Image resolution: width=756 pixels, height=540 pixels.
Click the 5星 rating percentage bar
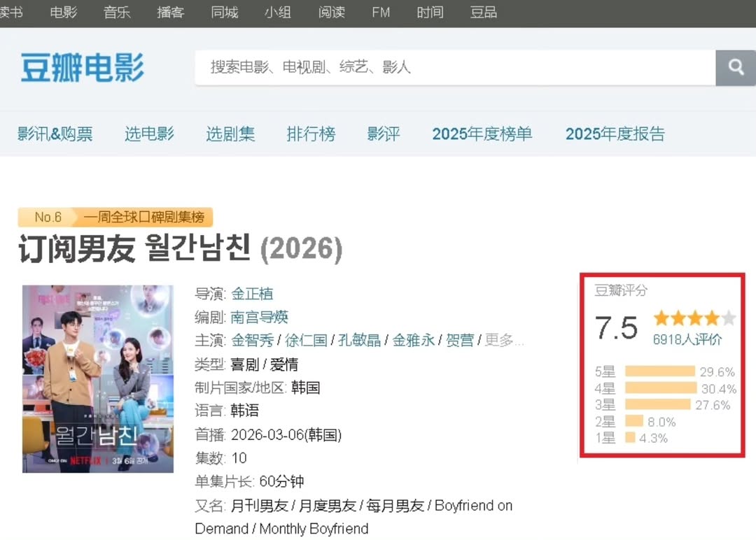pos(659,371)
